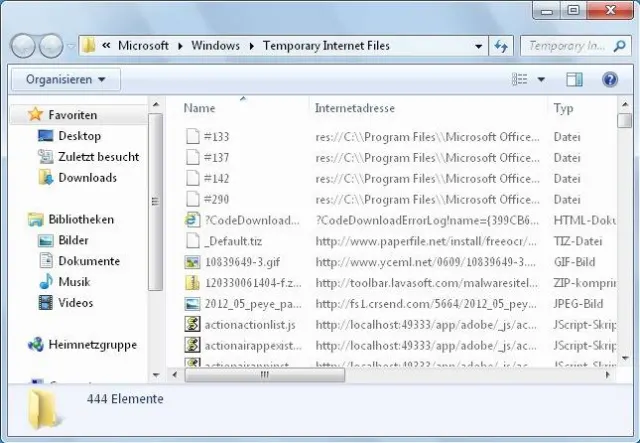Select Favoriten in the navigation pane
Viewport: 640px width, 443px height.
point(73,115)
